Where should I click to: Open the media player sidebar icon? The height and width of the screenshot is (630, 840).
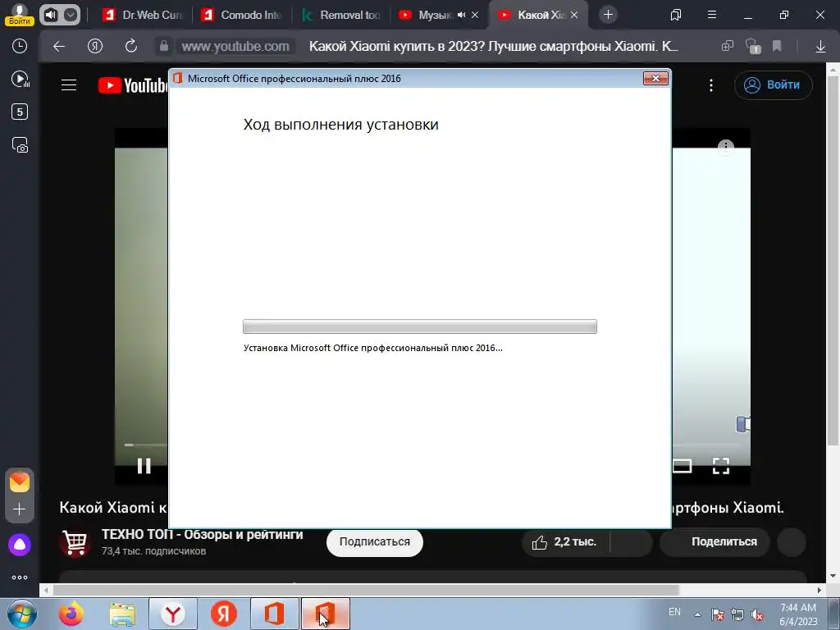(20, 80)
